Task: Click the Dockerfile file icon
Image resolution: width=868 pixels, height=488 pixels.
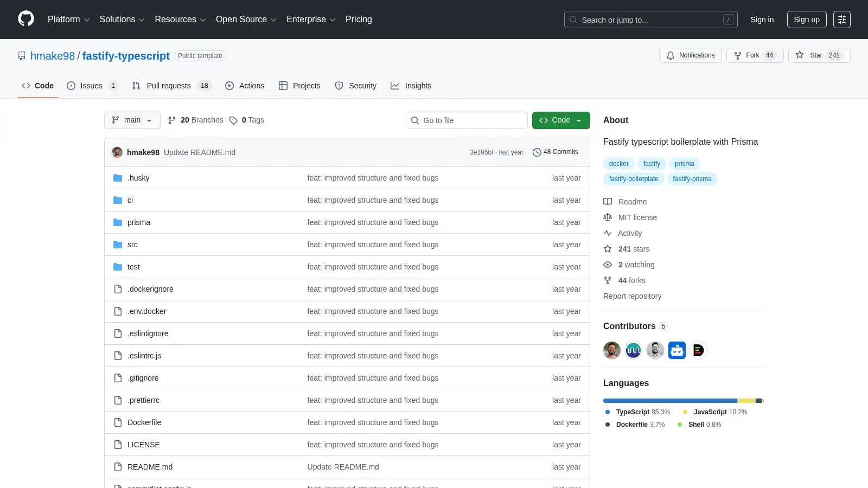Action: 118,422
